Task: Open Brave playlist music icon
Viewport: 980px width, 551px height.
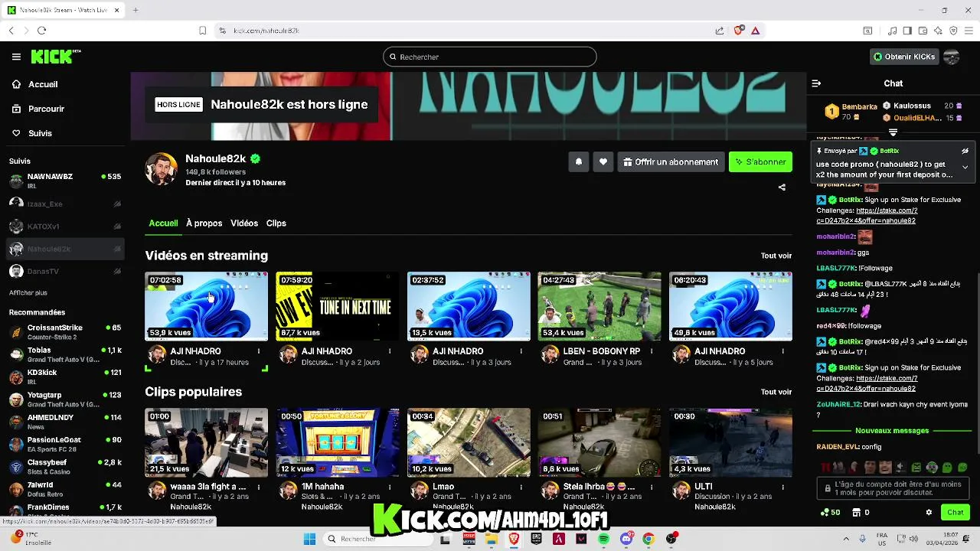Action: click(x=892, y=31)
